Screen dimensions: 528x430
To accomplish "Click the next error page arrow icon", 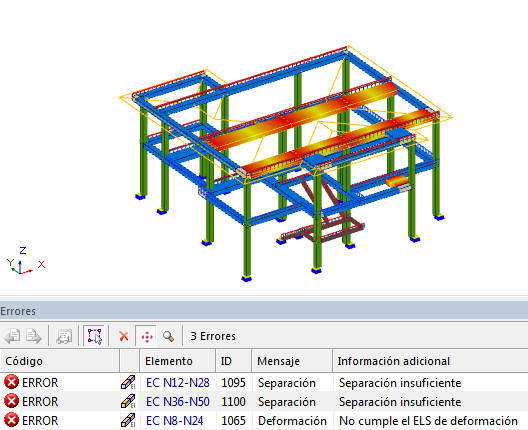I will click(34, 336).
